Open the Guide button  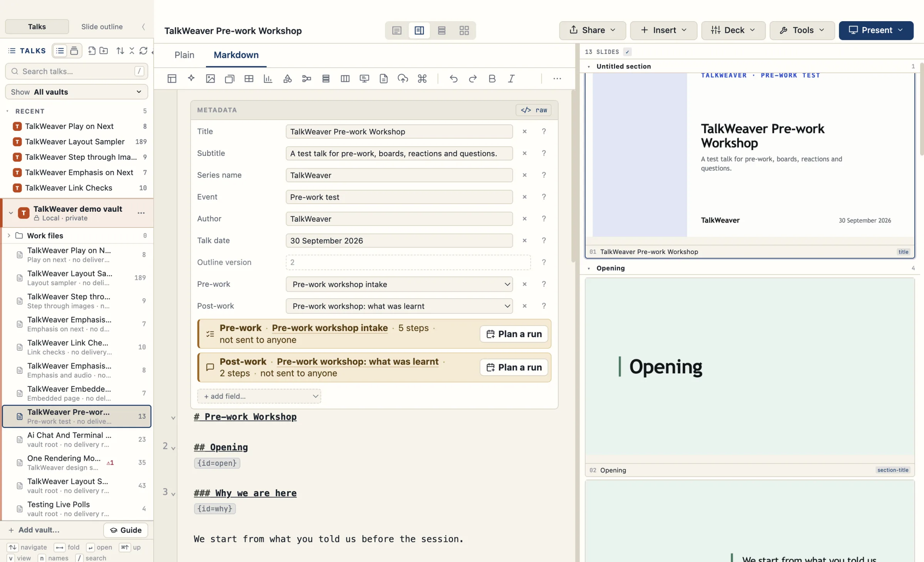(x=126, y=530)
